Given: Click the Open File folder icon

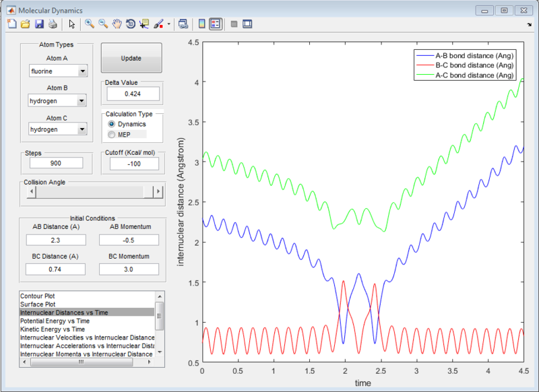Looking at the screenshot, I should [25, 24].
